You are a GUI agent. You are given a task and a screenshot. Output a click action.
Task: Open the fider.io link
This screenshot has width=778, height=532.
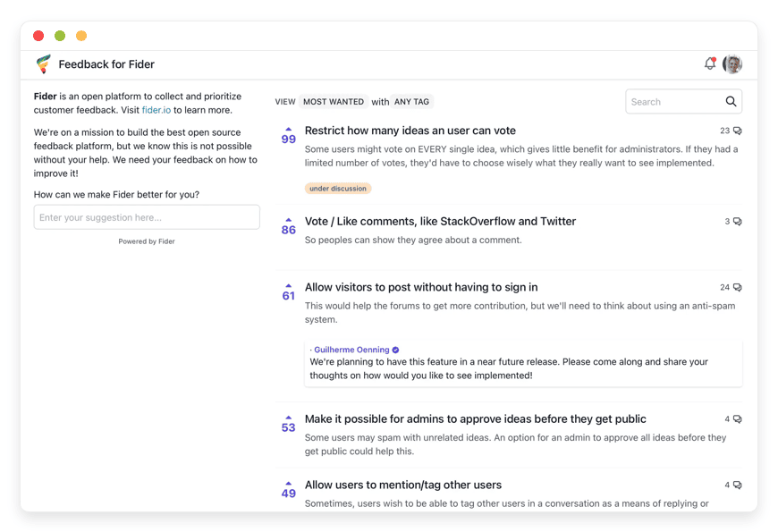click(x=156, y=110)
